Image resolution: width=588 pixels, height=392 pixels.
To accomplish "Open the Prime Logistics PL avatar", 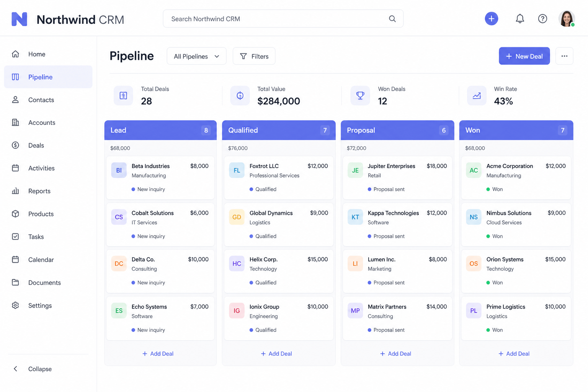I will pos(474,311).
